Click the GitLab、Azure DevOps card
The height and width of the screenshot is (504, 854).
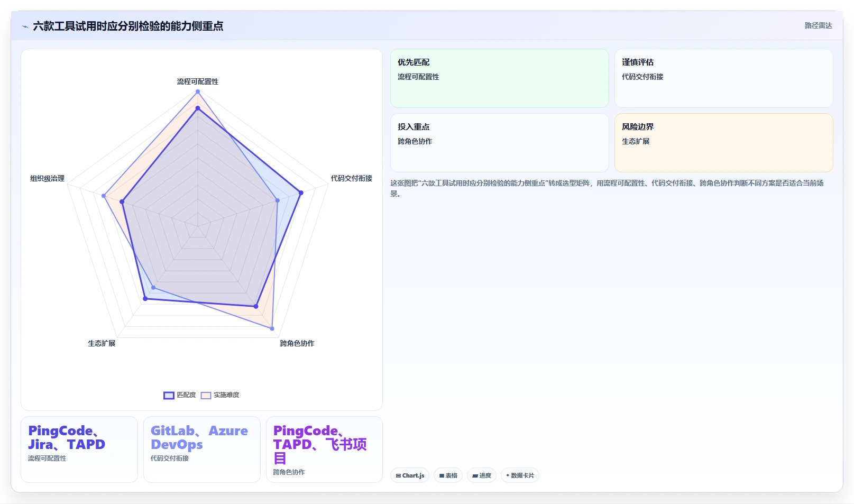coord(202,450)
